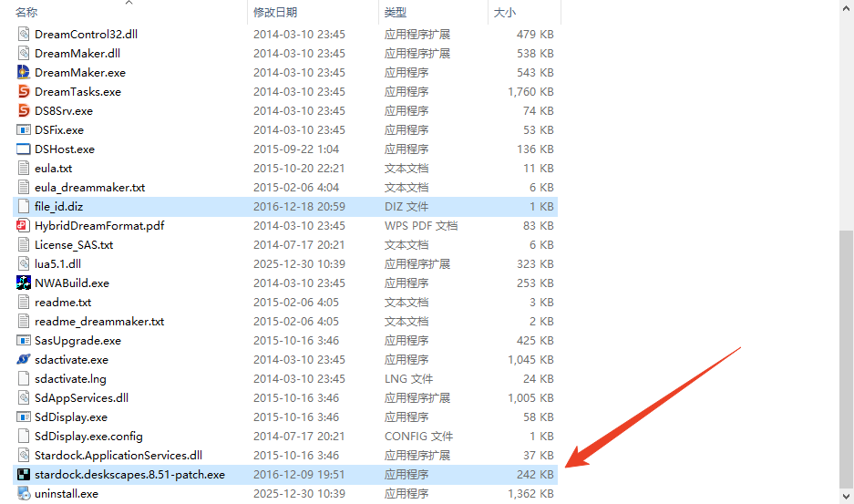Collapse sort arrow above 名称 column
The height and width of the screenshot is (504, 854).
click(128, 3)
